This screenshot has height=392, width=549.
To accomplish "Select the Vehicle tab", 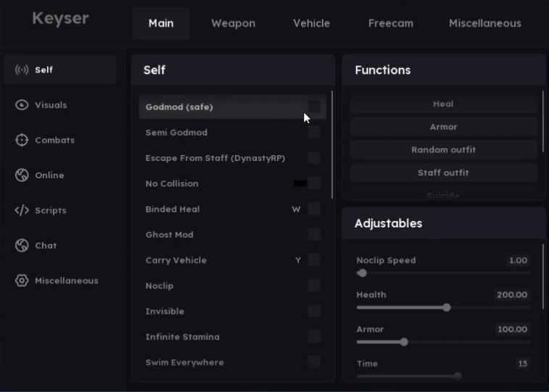I will tap(311, 23).
